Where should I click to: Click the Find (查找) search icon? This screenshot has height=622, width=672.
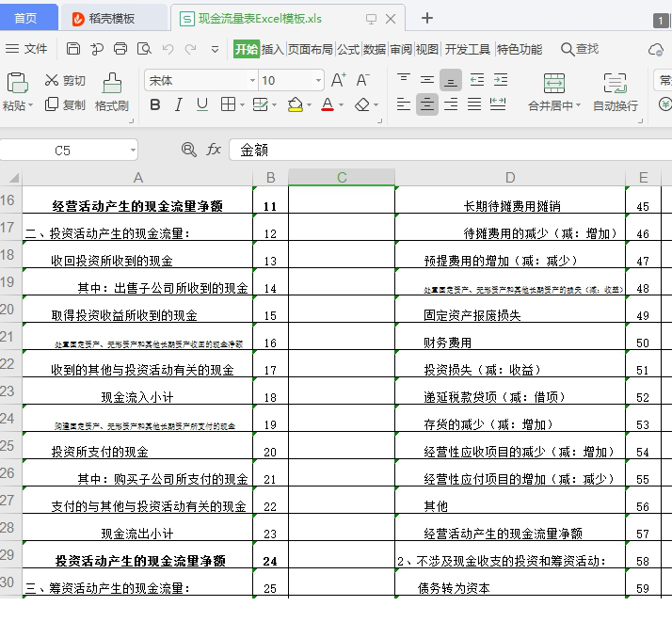click(568, 49)
